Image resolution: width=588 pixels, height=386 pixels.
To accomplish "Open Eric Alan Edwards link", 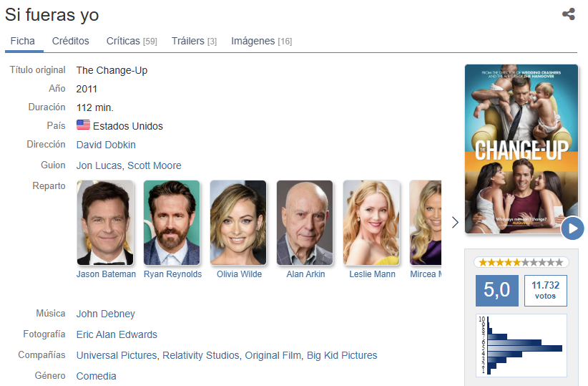I will coord(117,334).
